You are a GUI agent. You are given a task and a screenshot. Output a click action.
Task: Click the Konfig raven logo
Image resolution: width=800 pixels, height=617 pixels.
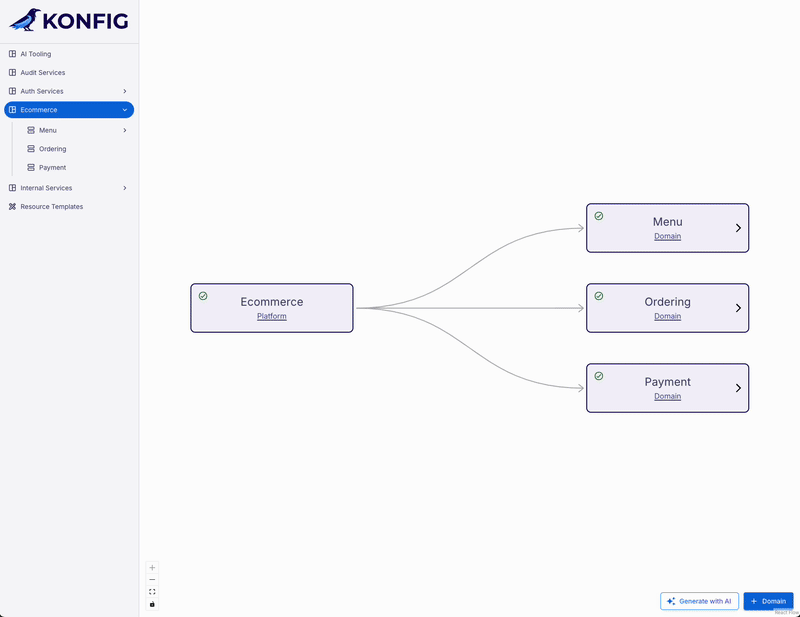[x=25, y=19]
